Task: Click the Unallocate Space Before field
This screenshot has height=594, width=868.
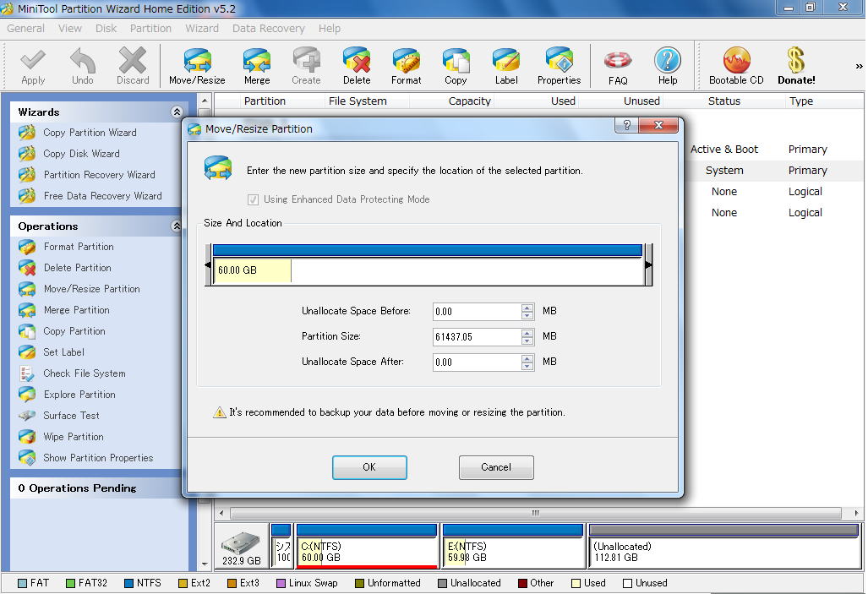Action: pos(477,311)
